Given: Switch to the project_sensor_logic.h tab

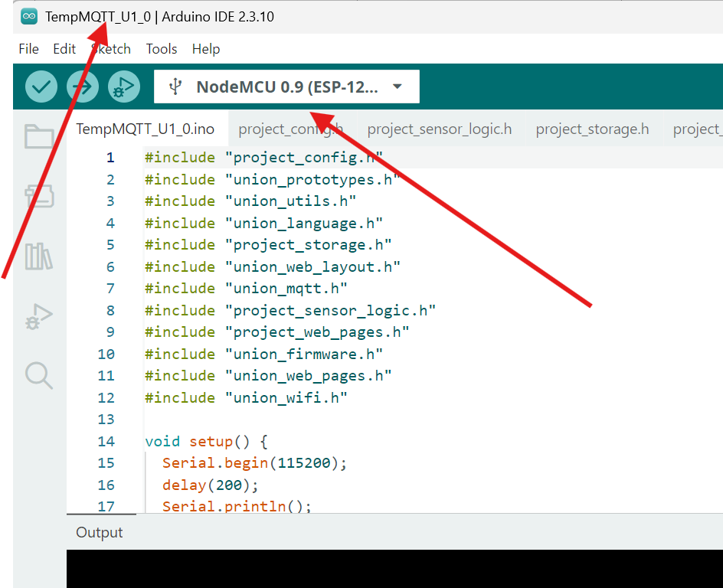Looking at the screenshot, I should coord(440,129).
